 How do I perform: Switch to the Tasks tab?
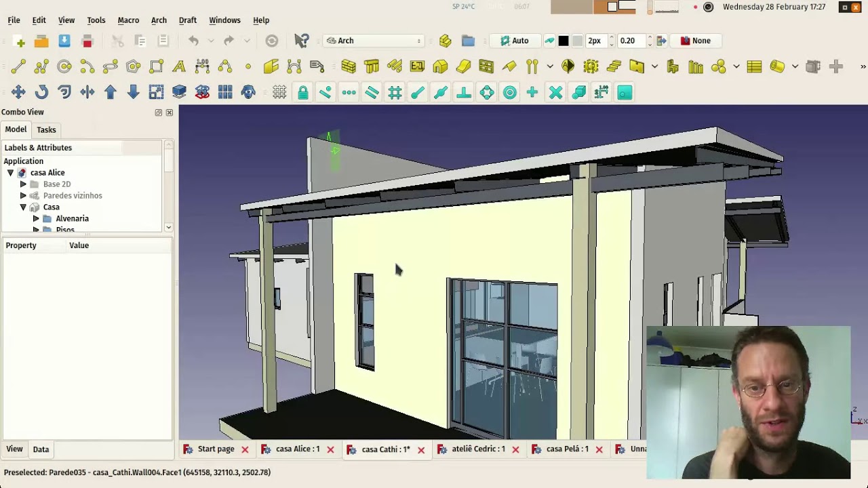[x=46, y=129]
